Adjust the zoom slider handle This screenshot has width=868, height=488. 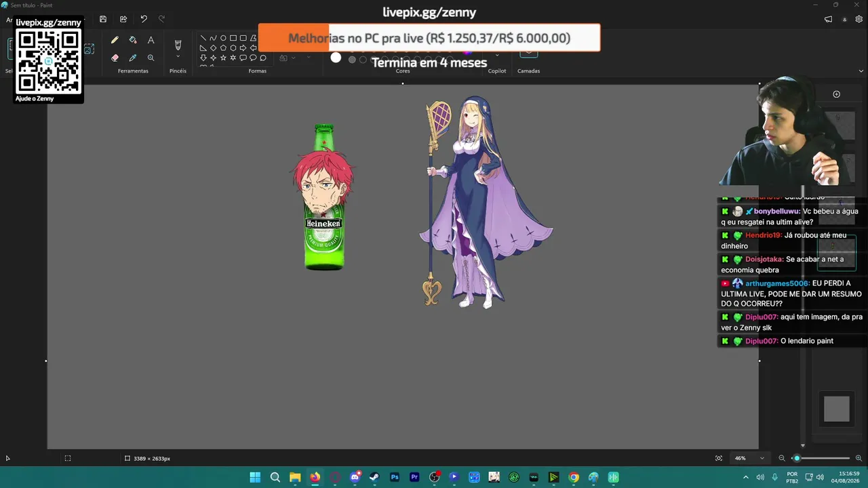(x=797, y=458)
